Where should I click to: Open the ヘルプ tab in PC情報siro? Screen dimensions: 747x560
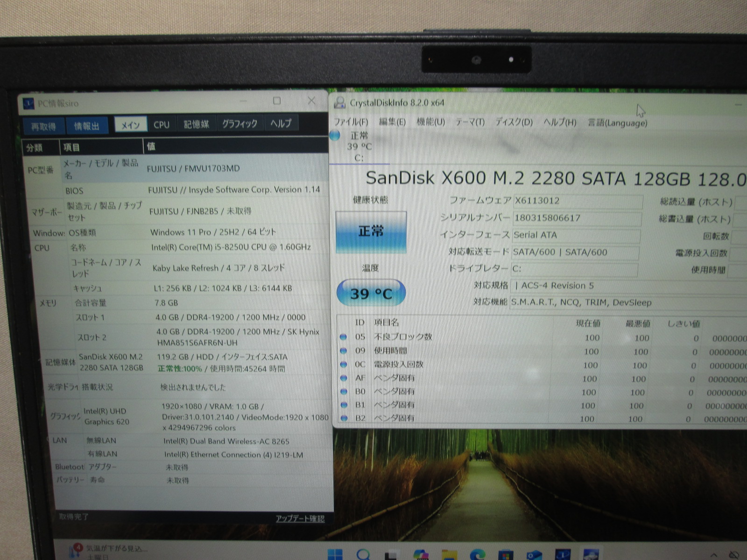click(x=281, y=123)
